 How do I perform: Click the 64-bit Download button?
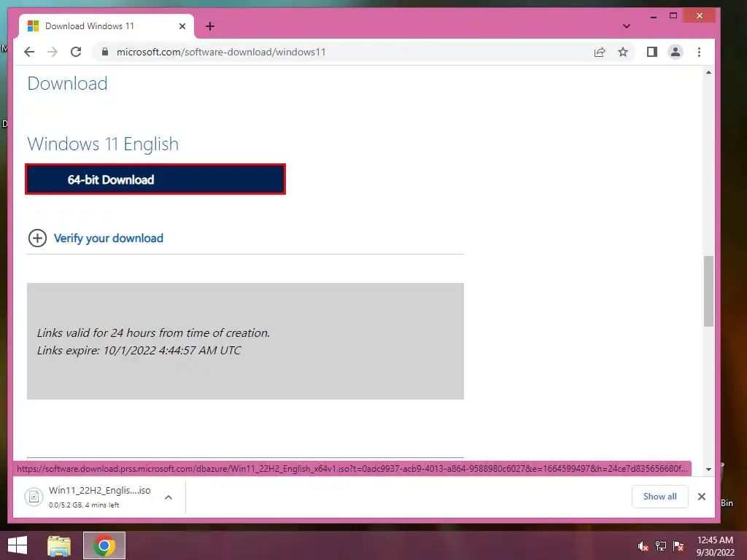point(155,179)
